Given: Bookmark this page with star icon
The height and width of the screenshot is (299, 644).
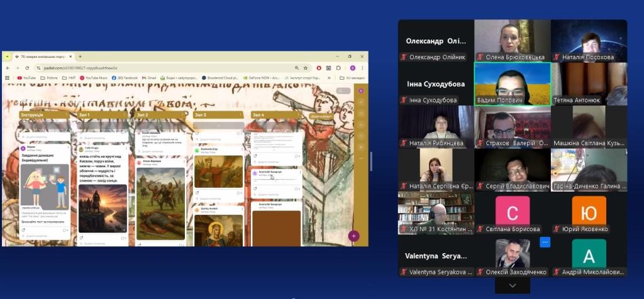Looking at the screenshot, I should (306, 68).
